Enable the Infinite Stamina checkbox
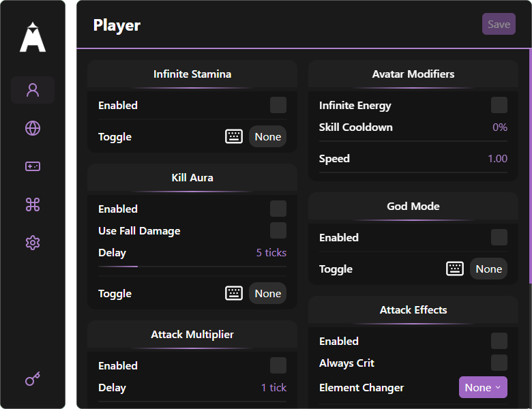The height and width of the screenshot is (409, 532). [x=278, y=105]
